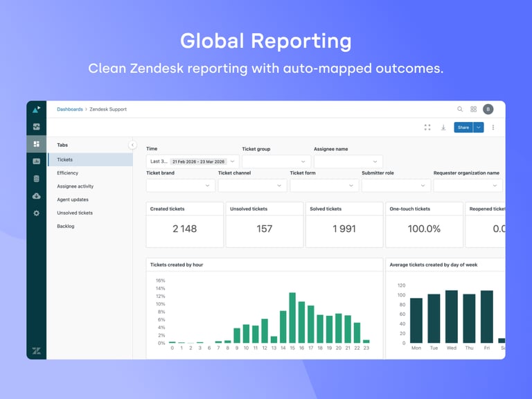Collapse the Tabs panel with chevron

(x=133, y=145)
